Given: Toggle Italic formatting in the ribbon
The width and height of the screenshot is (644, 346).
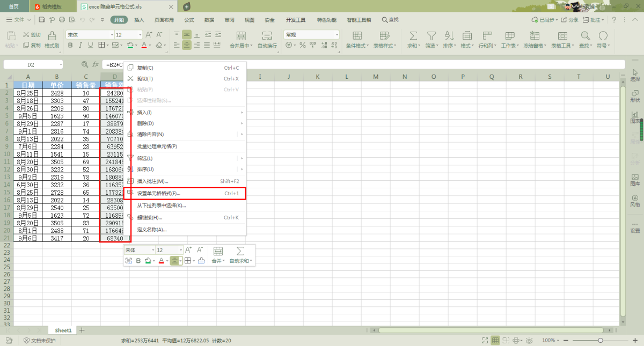Looking at the screenshot, I should [80, 46].
